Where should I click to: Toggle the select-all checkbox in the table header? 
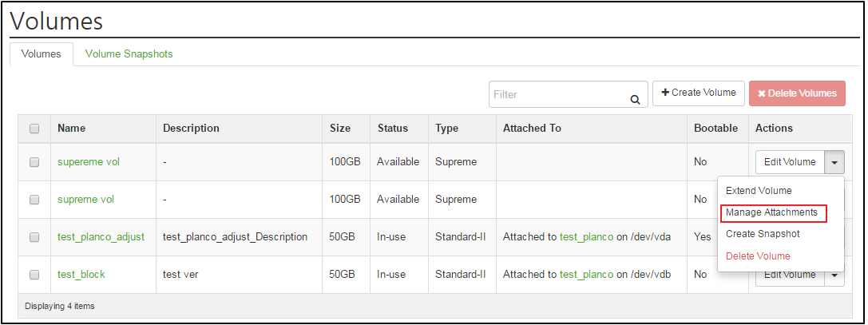(34, 129)
